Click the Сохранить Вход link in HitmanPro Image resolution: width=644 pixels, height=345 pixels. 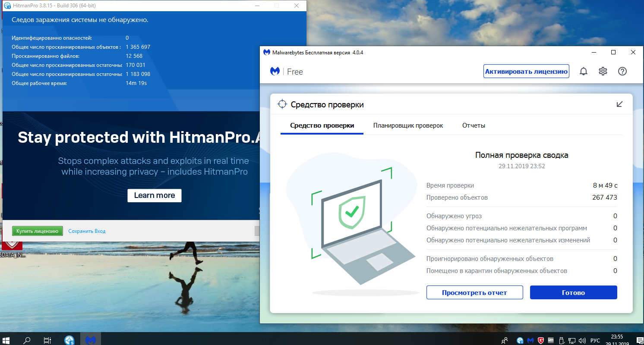pyautogui.click(x=87, y=231)
